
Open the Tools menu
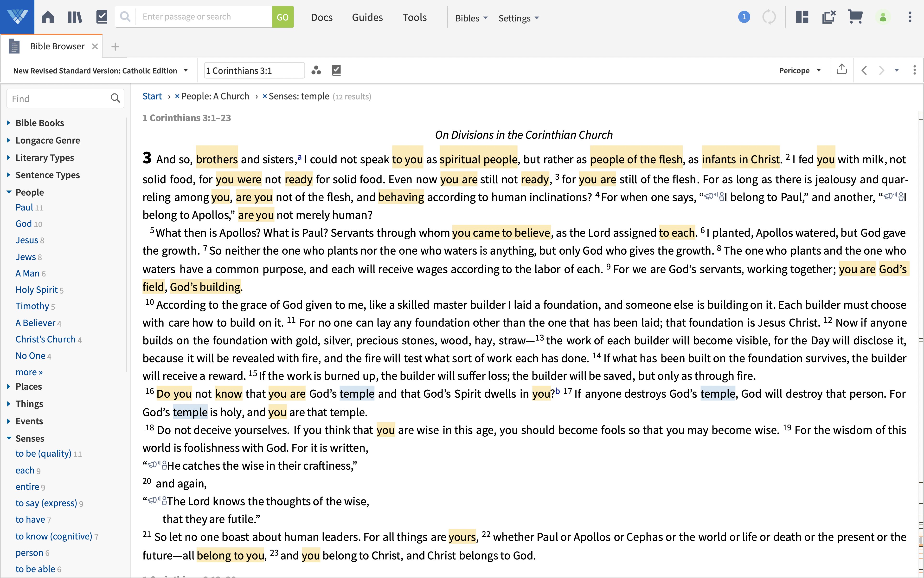[x=415, y=18]
